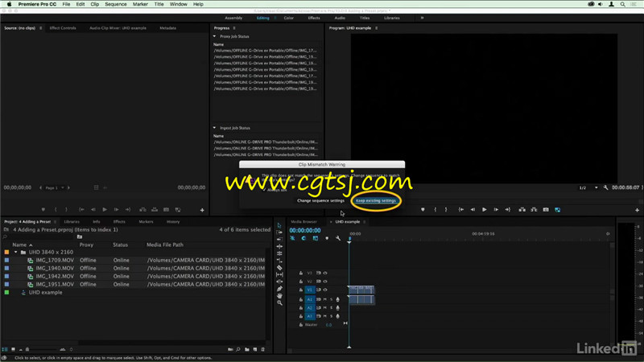
Task: Click Overwrite button in Source monitor
Action: point(155,210)
